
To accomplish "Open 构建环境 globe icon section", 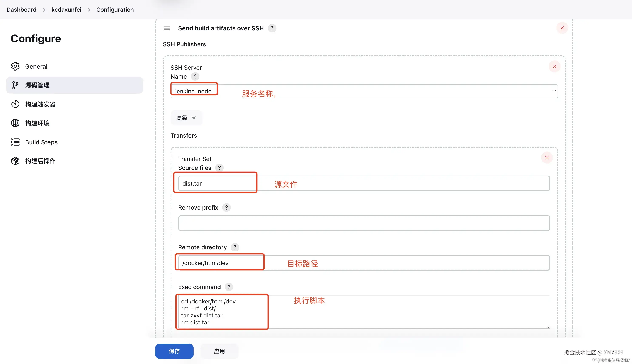I will click(x=15, y=123).
